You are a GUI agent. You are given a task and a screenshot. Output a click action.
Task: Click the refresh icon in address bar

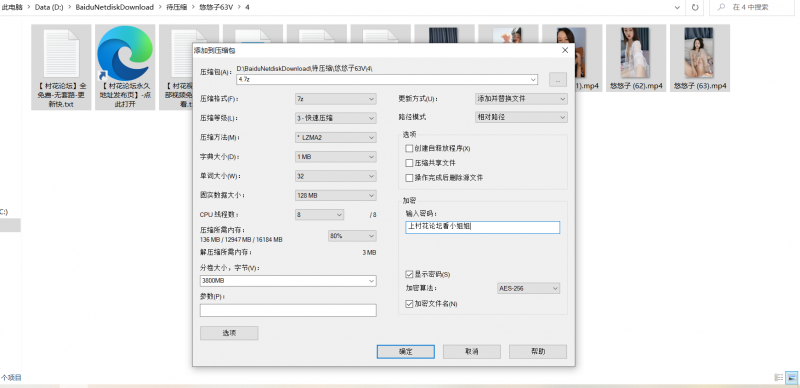(x=694, y=8)
